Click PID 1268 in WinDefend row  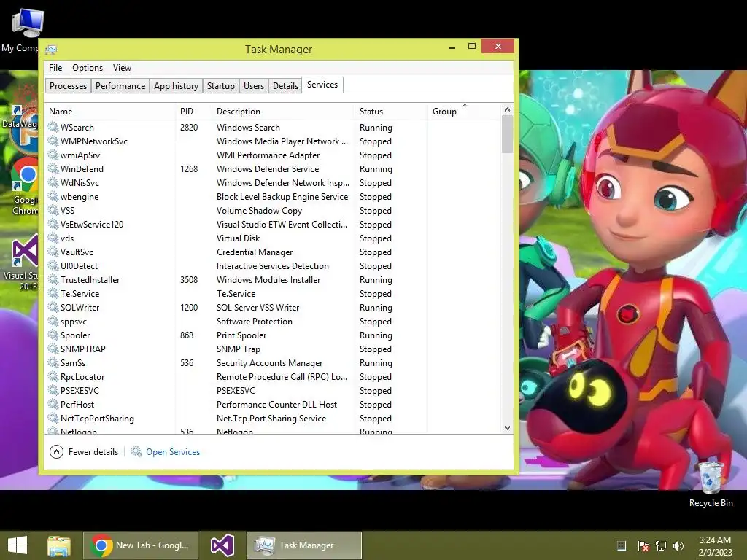[189, 168]
